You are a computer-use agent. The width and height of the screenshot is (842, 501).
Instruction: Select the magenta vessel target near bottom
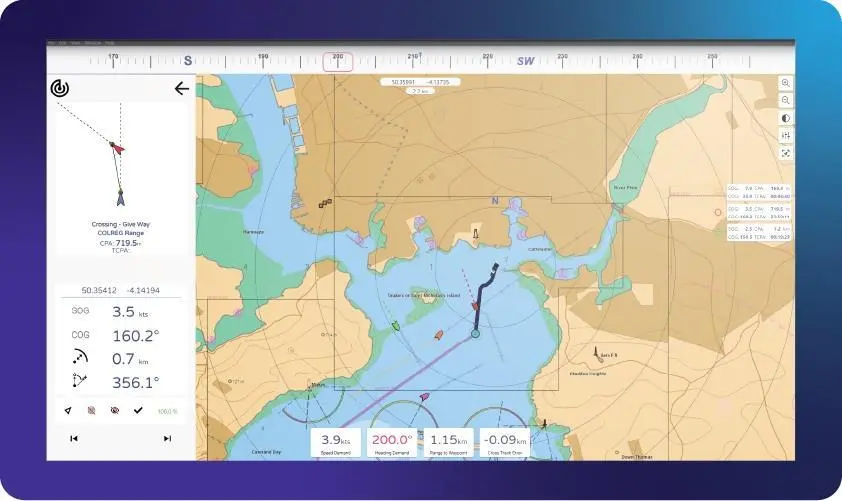(x=424, y=397)
